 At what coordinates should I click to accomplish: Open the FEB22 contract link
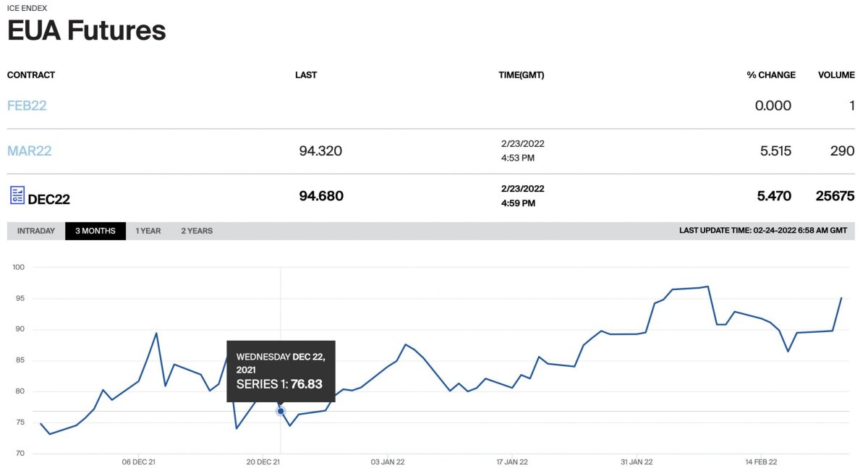pos(27,106)
